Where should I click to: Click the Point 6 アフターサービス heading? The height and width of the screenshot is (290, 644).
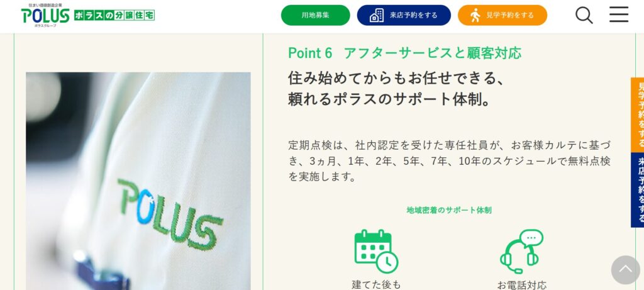point(404,53)
